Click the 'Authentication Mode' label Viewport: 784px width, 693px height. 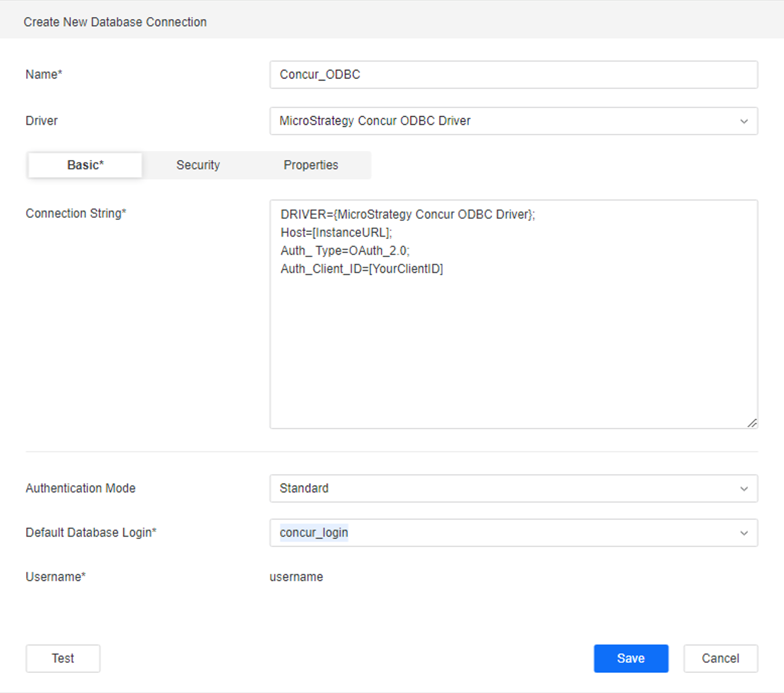click(81, 489)
